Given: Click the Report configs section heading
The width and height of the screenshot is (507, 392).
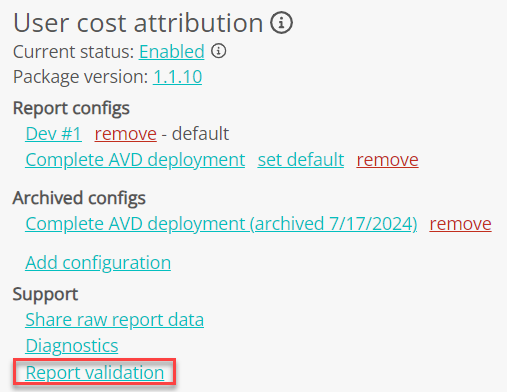Looking at the screenshot, I should [71, 108].
